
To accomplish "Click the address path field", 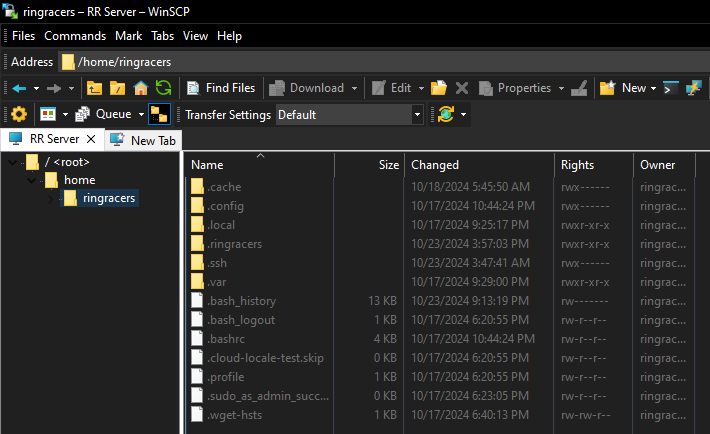I will (384, 62).
